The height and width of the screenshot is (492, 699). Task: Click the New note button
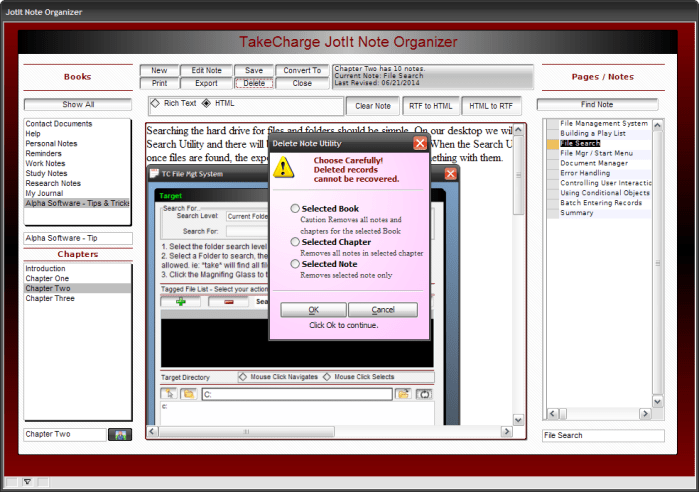point(159,70)
